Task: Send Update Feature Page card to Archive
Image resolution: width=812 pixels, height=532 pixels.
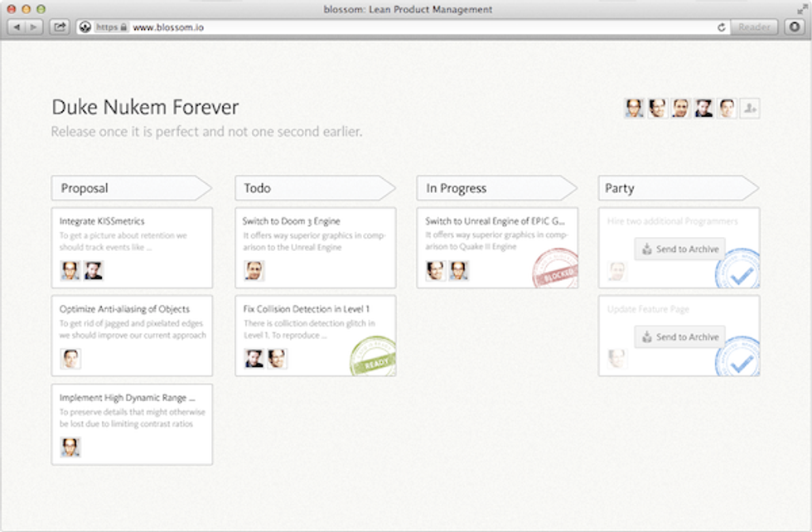Action: 680,337
